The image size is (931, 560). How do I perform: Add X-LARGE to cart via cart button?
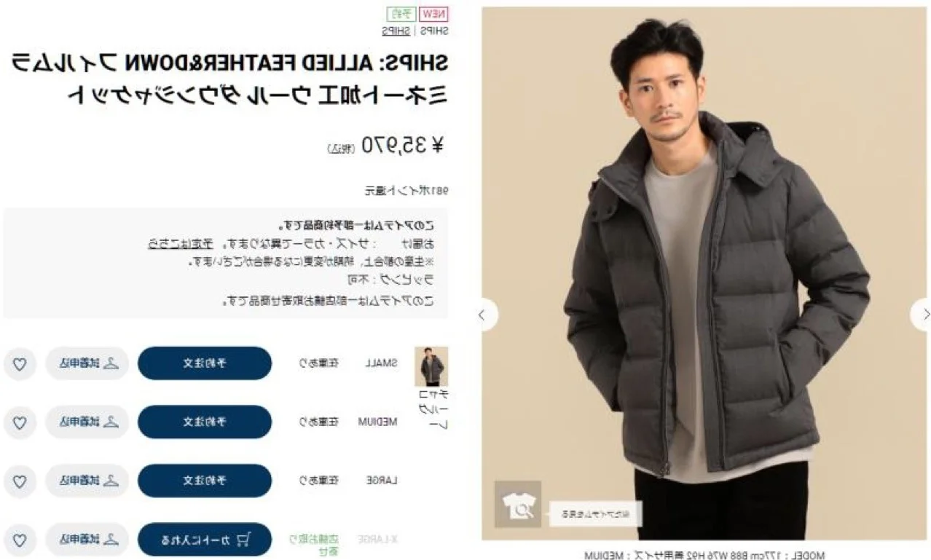(205, 540)
